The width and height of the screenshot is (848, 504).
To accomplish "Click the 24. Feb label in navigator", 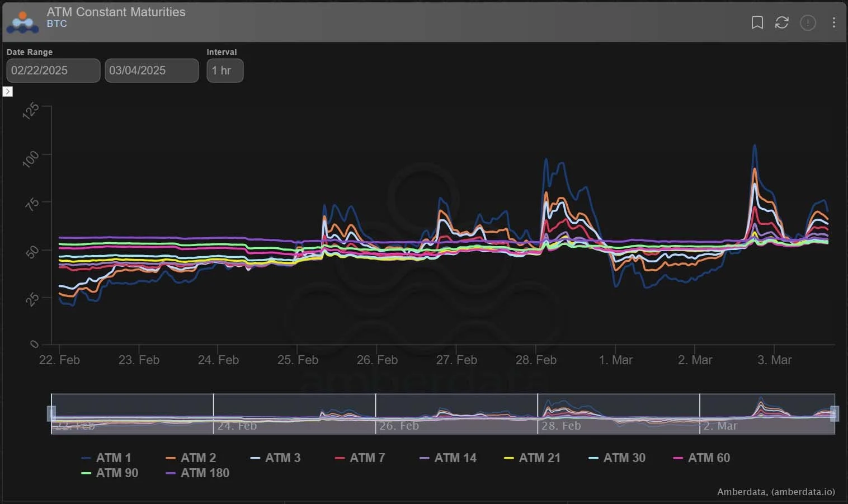I will [x=237, y=426].
